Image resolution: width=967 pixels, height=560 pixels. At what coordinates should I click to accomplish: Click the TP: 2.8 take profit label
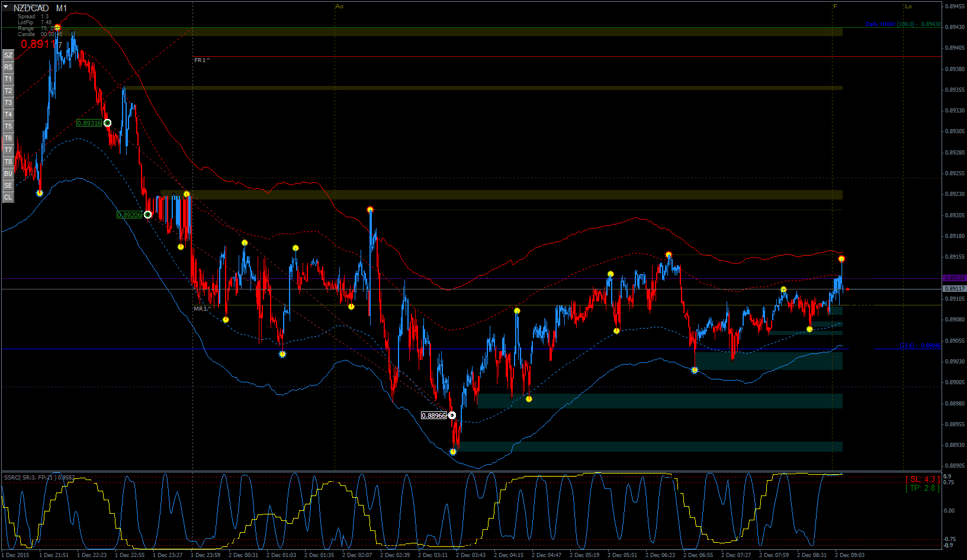click(x=923, y=488)
